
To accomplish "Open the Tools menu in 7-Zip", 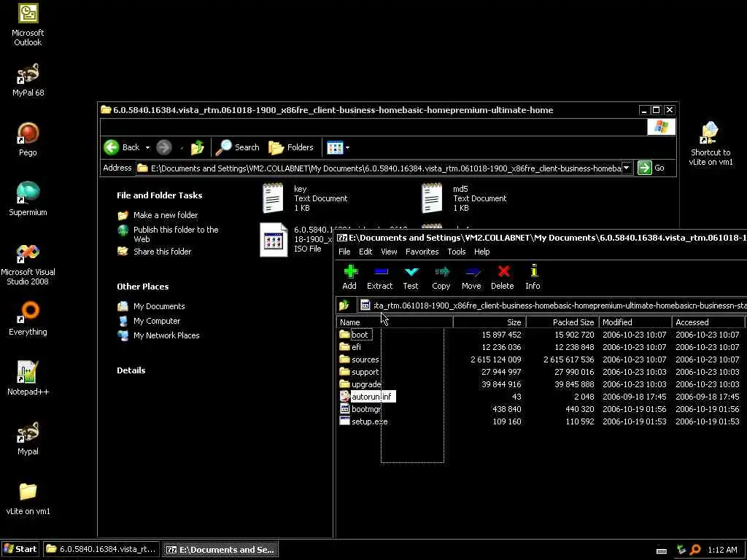I will click(x=457, y=252).
